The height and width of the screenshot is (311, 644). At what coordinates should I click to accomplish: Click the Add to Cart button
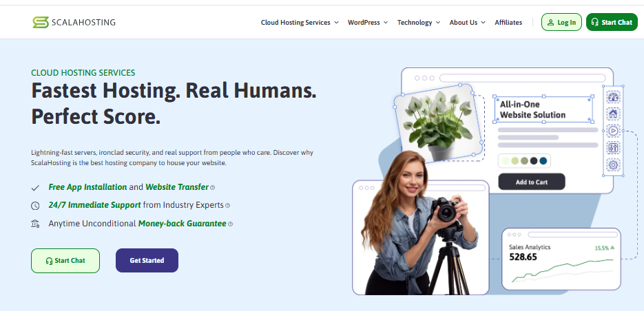click(532, 182)
